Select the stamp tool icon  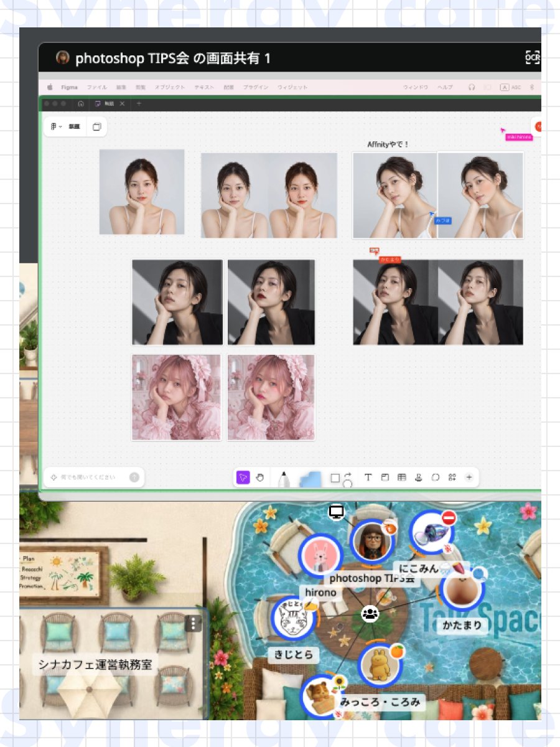click(418, 477)
